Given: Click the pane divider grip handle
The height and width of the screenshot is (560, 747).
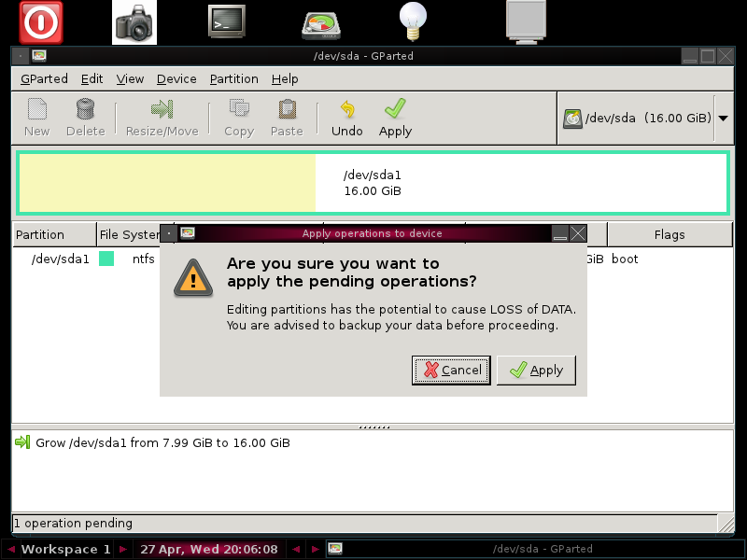Looking at the screenshot, I should pos(373,427).
